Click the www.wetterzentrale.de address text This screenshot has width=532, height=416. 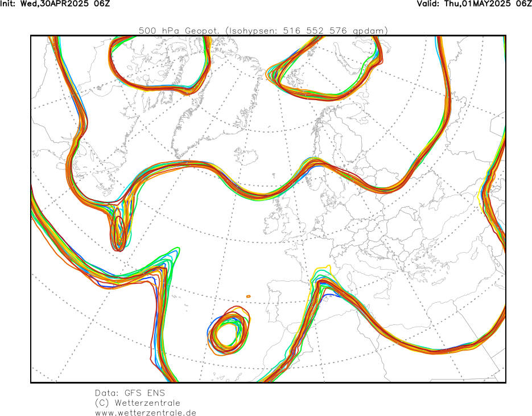(146, 413)
